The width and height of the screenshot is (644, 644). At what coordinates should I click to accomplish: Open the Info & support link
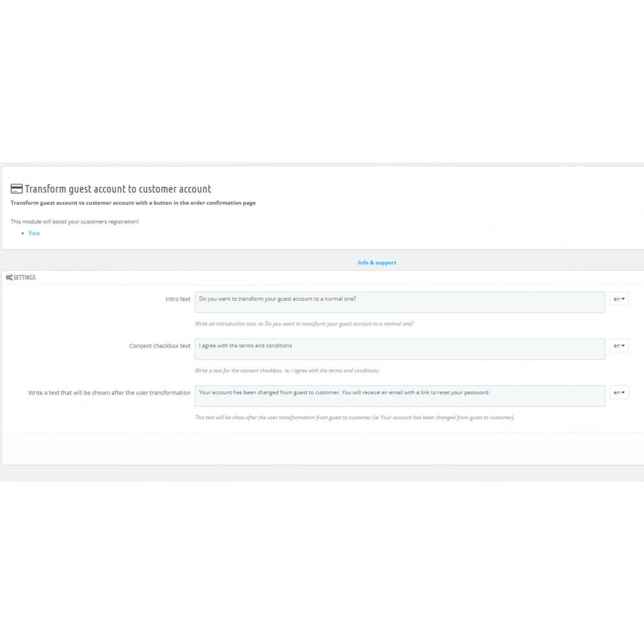tap(377, 263)
